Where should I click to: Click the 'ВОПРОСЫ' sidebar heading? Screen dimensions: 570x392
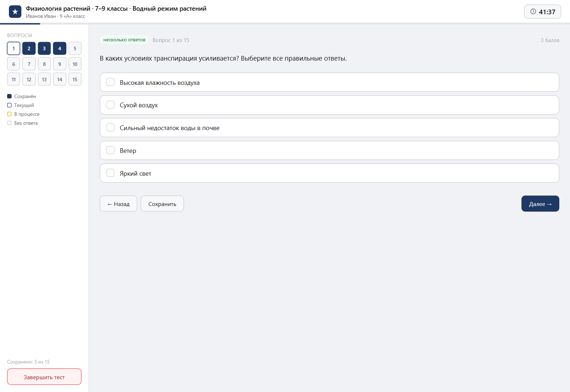(x=20, y=35)
